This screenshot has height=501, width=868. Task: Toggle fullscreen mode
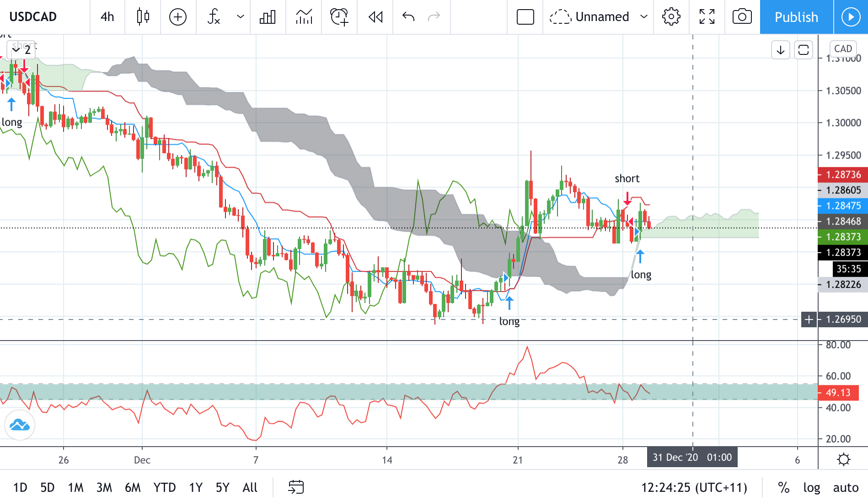coord(707,17)
